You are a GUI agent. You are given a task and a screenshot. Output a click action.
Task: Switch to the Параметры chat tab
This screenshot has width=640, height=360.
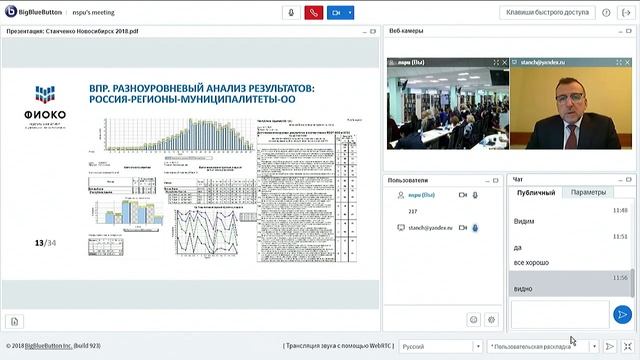(588, 192)
